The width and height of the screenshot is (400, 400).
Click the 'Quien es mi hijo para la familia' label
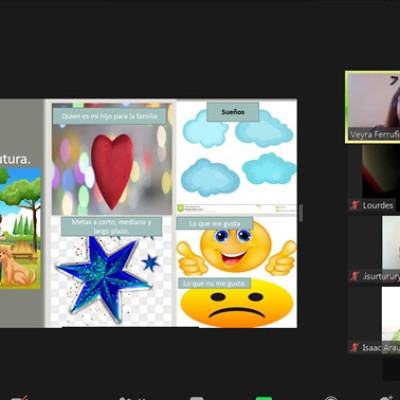pos(109,116)
